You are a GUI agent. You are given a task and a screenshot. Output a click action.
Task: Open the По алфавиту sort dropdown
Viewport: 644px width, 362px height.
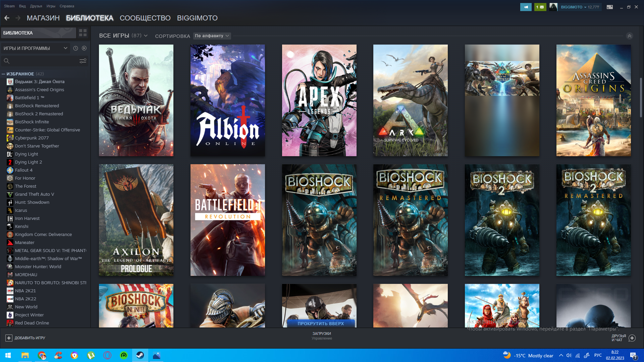(x=212, y=36)
